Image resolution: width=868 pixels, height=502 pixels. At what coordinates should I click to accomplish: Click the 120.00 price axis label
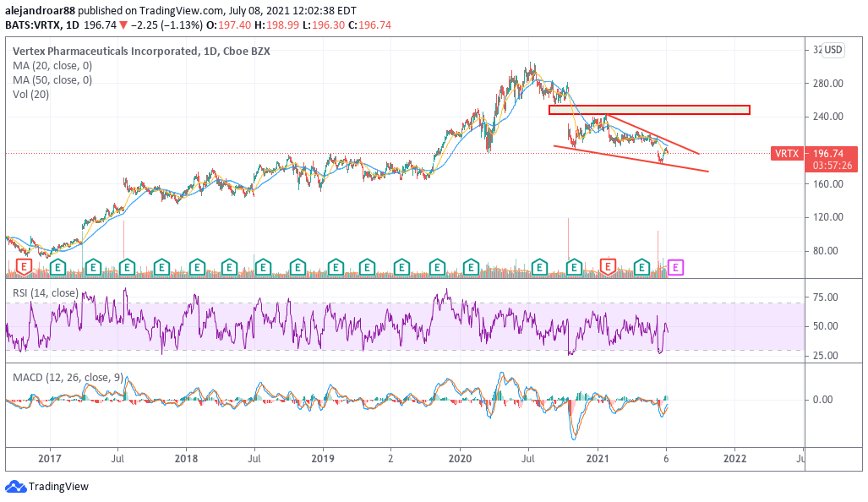point(828,217)
